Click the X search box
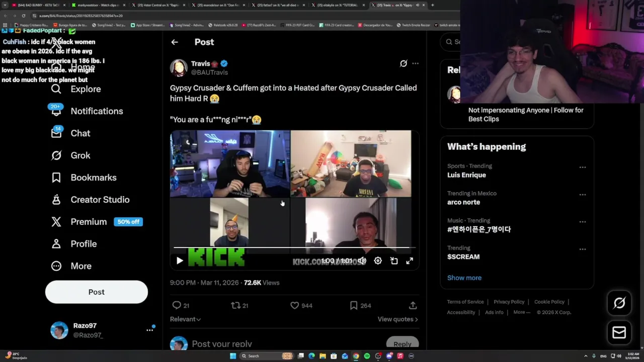The width and height of the screenshot is (644, 362). coord(450,42)
